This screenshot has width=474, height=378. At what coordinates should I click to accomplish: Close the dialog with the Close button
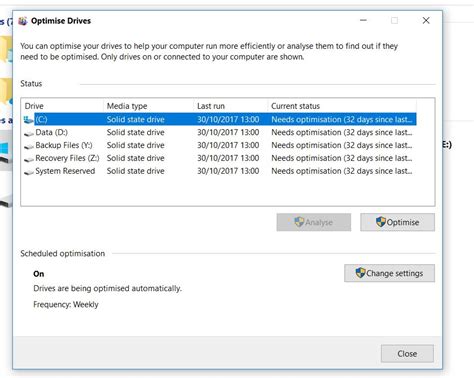pos(407,354)
